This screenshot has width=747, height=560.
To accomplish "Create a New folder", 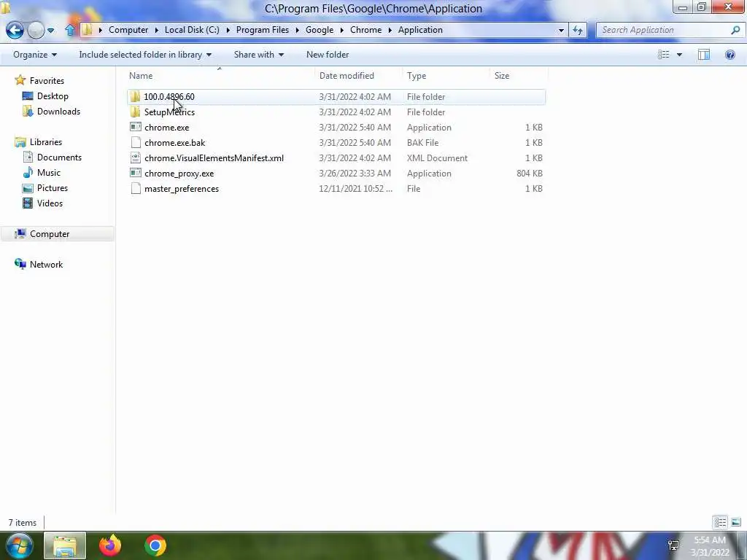I will point(328,55).
